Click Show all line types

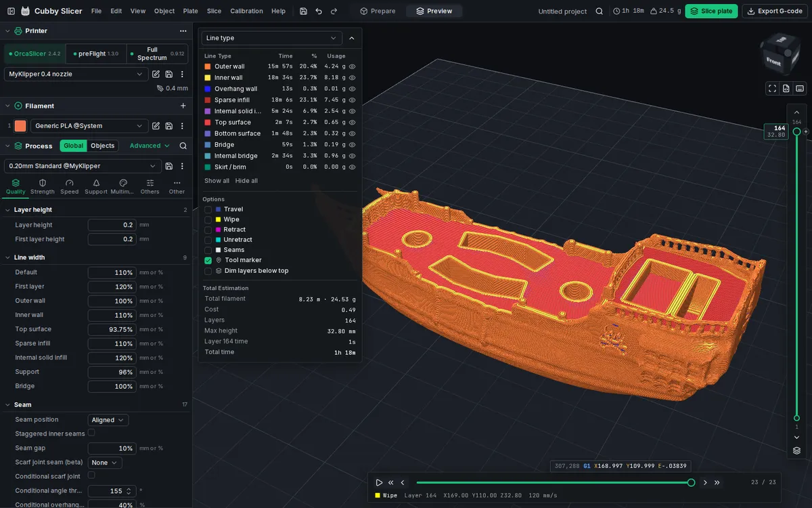click(x=217, y=181)
